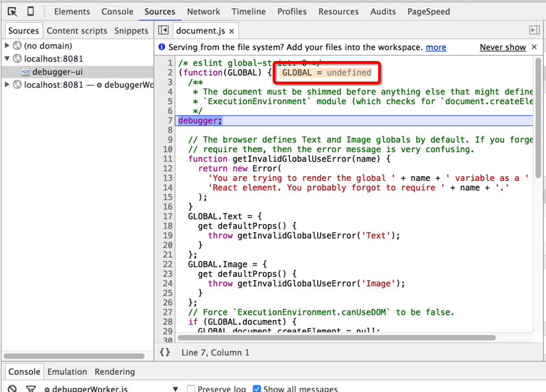Switch to the Network tab
This screenshot has width=546, height=392.
tap(203, 12)
